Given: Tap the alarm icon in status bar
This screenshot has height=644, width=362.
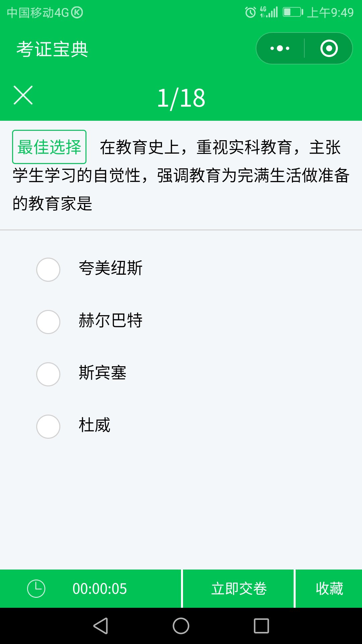Looking at the screenshot, I should coord(250,12).
